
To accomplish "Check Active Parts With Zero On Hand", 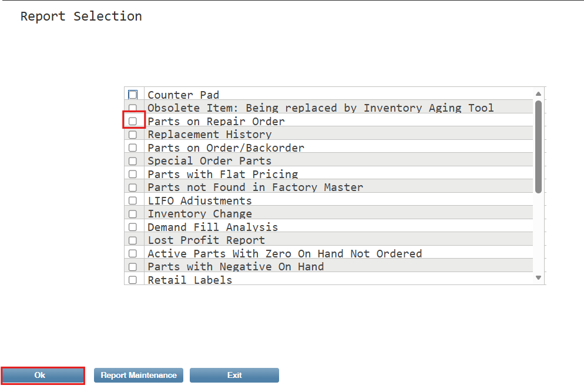I will coord(133,253).
